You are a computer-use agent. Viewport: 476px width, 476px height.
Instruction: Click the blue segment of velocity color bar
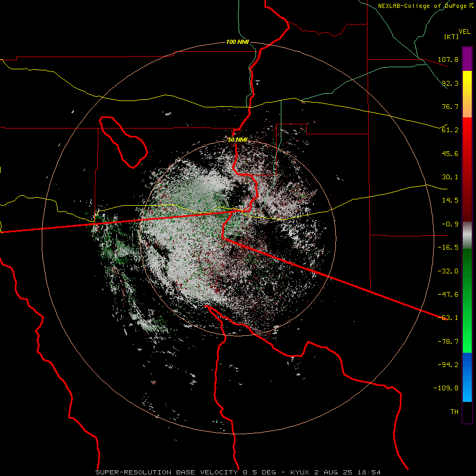pos(467,377)
